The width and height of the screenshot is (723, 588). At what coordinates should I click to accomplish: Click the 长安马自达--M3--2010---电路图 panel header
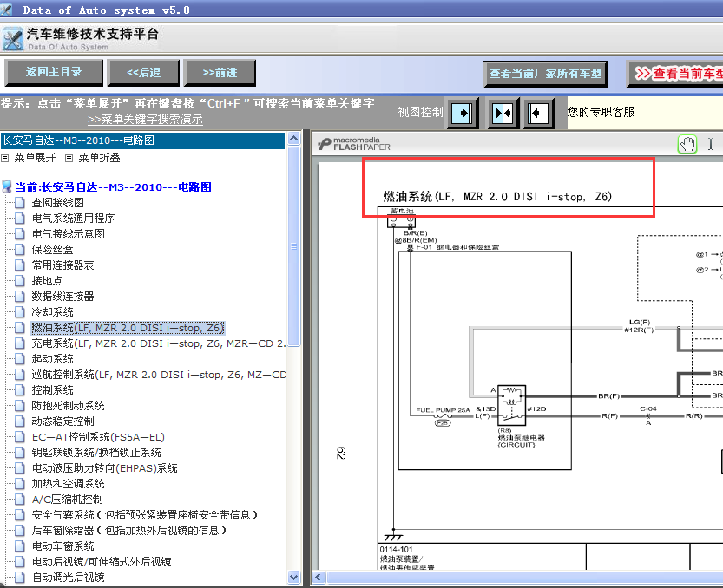[x=142, y=140]
